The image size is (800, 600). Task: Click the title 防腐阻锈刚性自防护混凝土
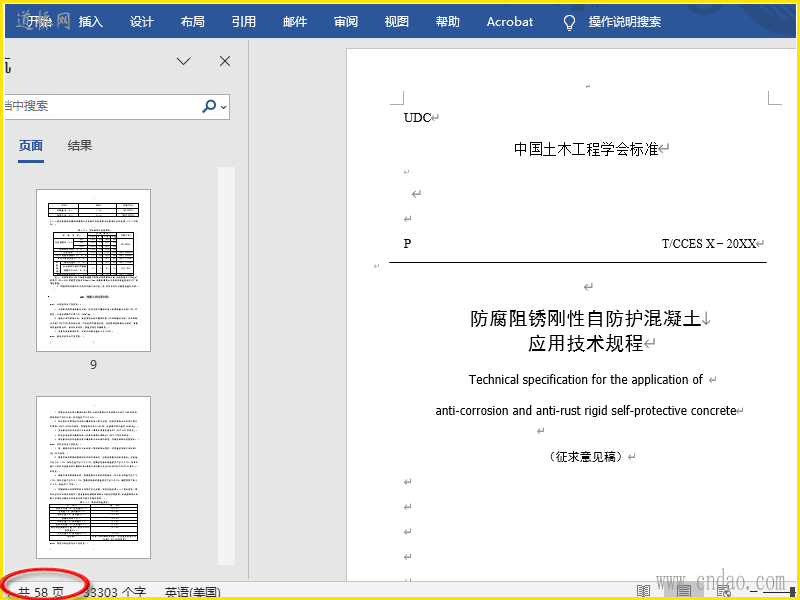(x=585, y=318)
